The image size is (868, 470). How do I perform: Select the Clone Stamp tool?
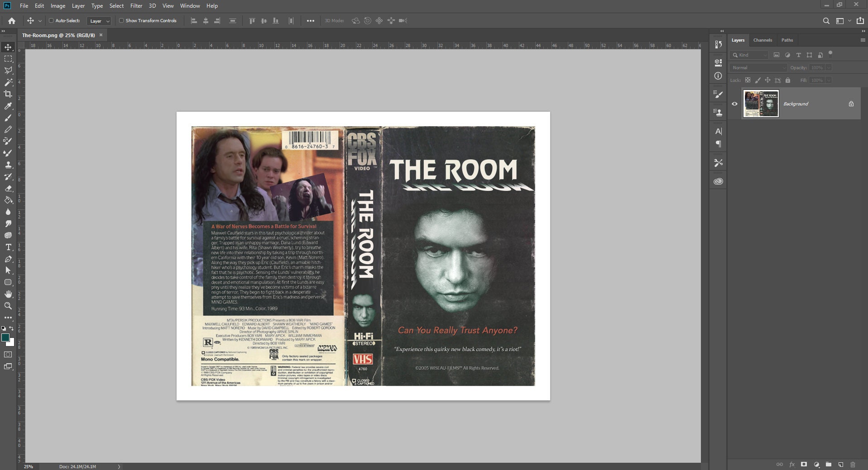tap(8, 165)
